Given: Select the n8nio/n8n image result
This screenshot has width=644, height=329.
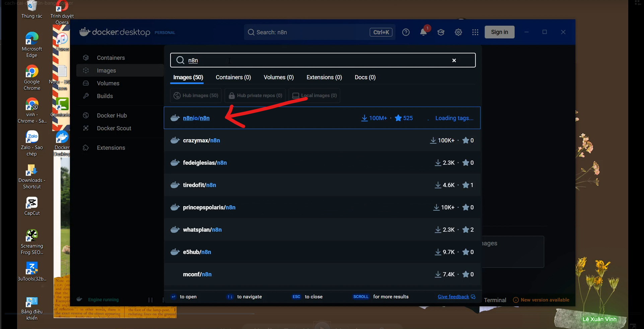Looking at the screenshot, I should 322,118.
